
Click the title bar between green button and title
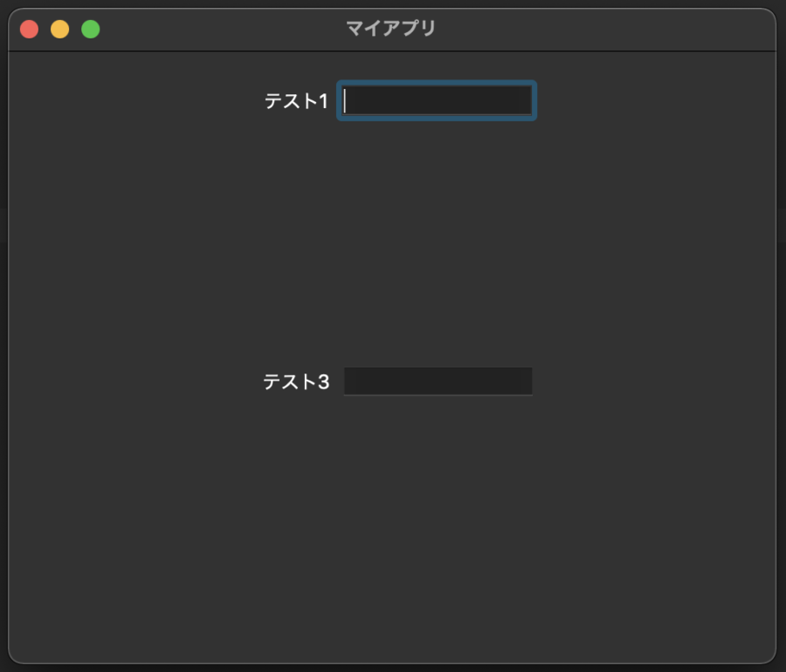(218, 29)
